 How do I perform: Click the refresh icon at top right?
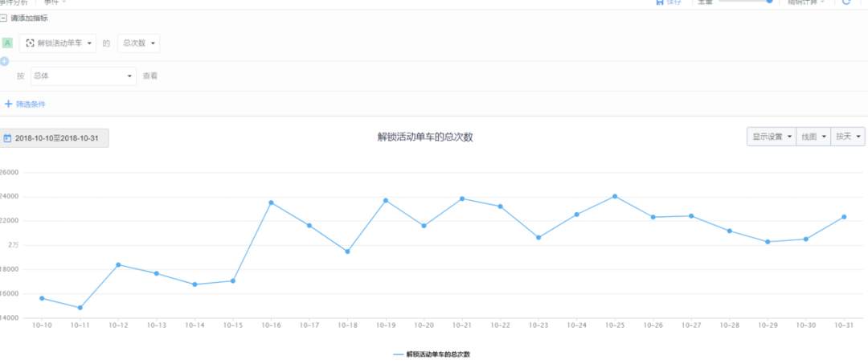point(845,2)
